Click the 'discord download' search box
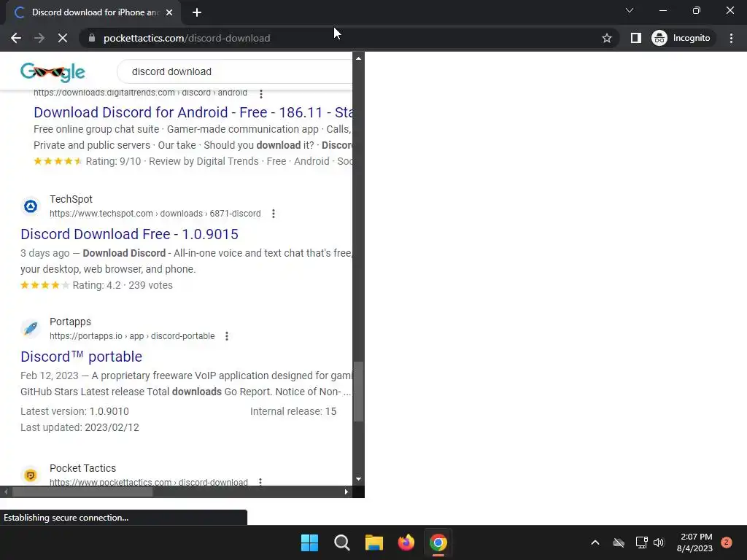Screen dimensions: 747x560 coord(236,71)
